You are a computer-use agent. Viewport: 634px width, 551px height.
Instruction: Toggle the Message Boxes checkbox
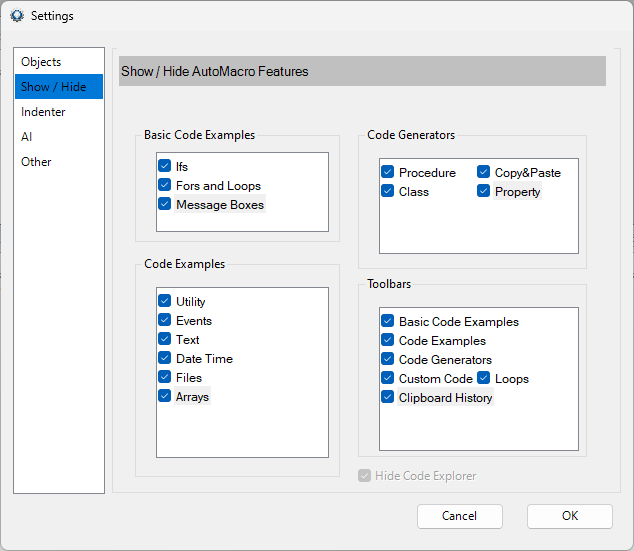coord(165,204)
